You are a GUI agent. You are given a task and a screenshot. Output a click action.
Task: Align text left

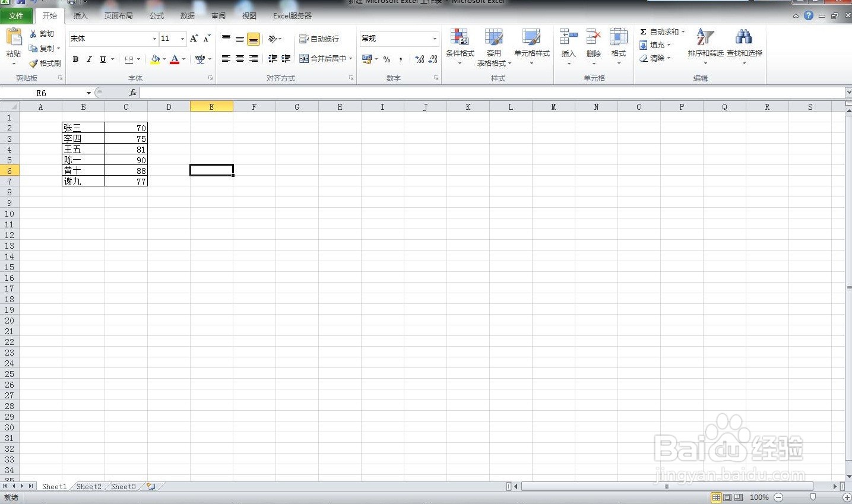226,59
